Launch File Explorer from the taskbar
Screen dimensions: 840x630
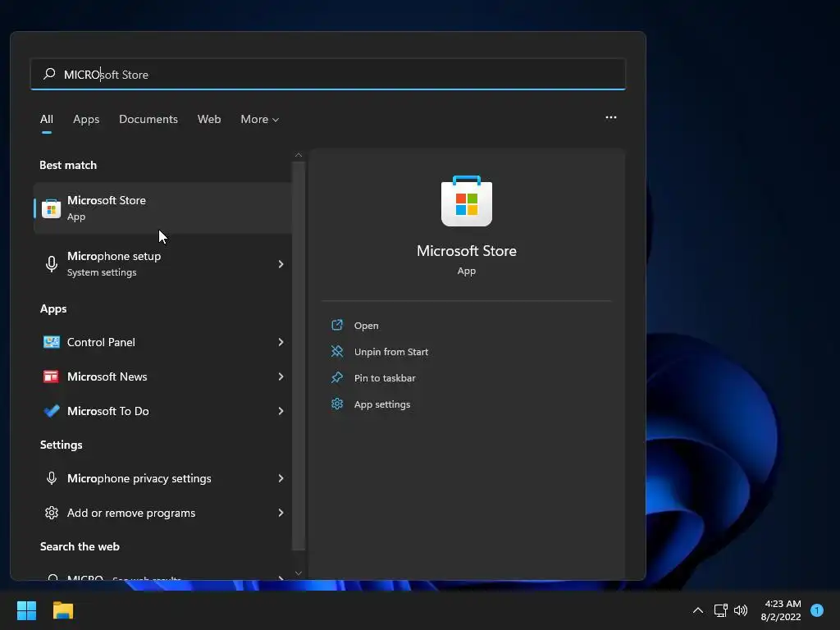(62, 610)
